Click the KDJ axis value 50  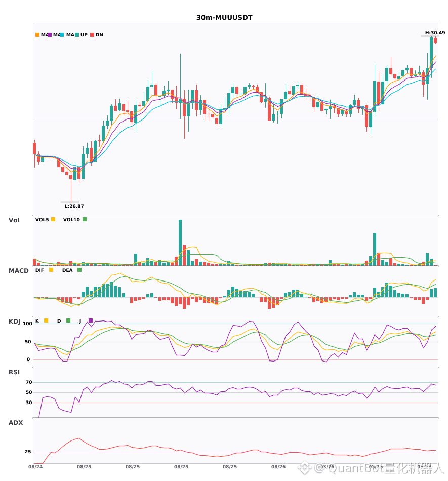click(x=28, y=342)
